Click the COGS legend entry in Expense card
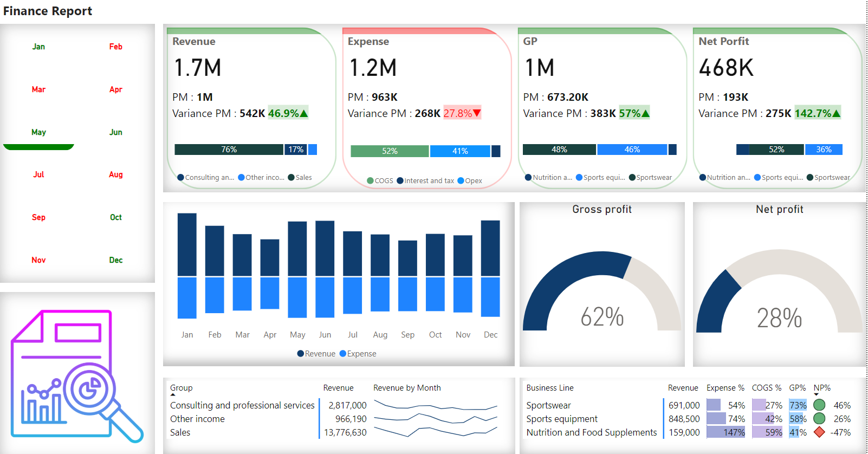868x454 pixels. (383, 181)
